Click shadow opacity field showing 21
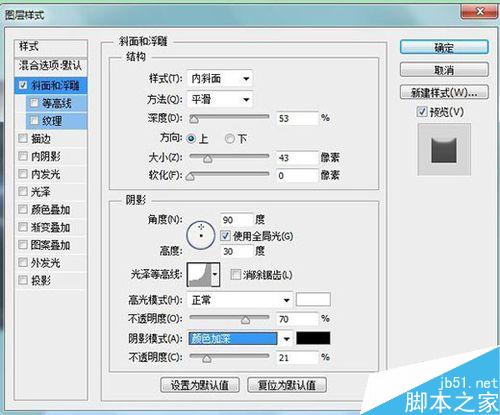This screenshot has height=415, width=500. coord(297,358)
